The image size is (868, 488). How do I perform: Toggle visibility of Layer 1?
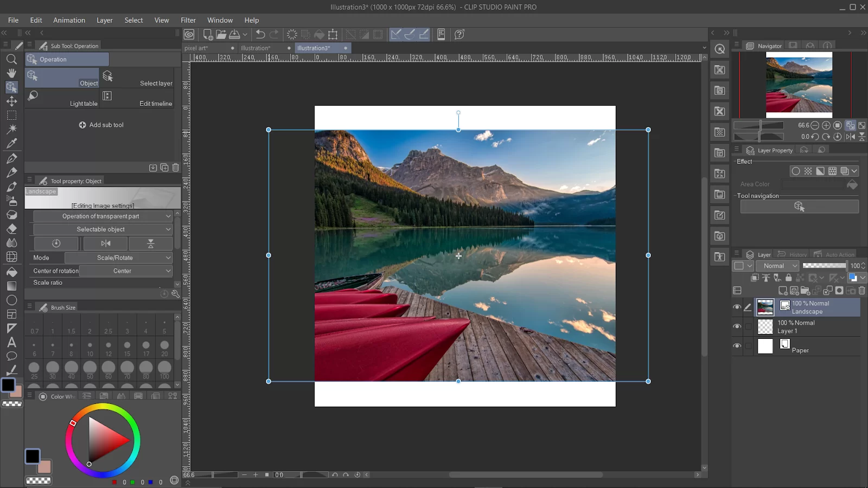click(737, 326)
